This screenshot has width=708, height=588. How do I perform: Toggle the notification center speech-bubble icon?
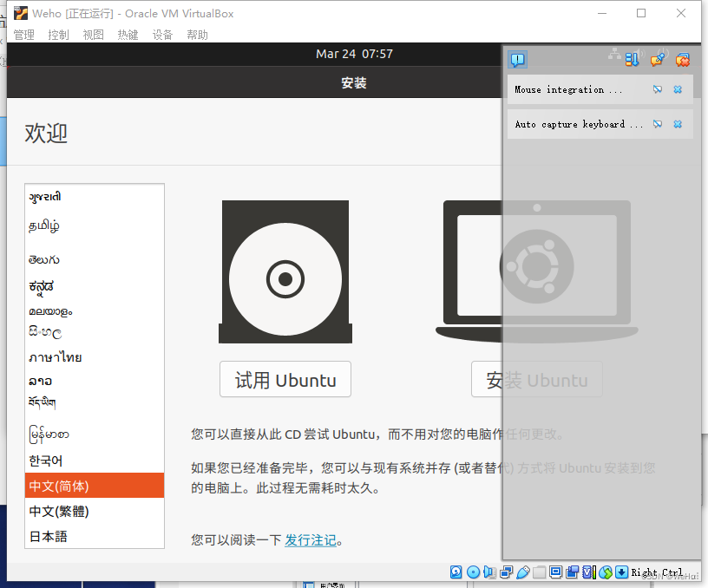[x=517, y=60]
